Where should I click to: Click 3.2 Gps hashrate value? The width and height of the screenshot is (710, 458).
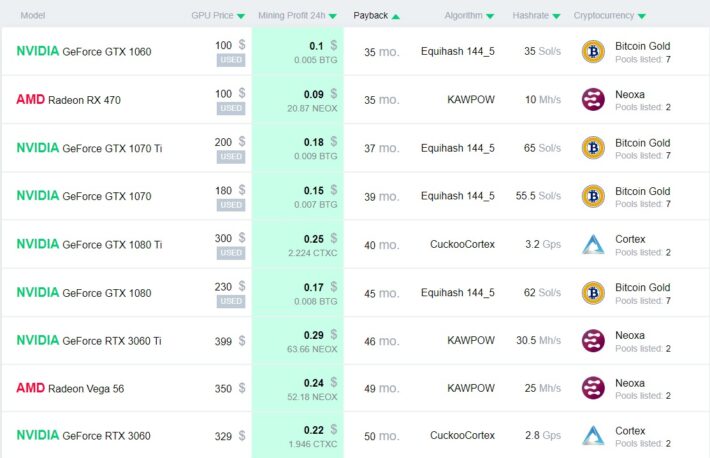pos(543,245)
